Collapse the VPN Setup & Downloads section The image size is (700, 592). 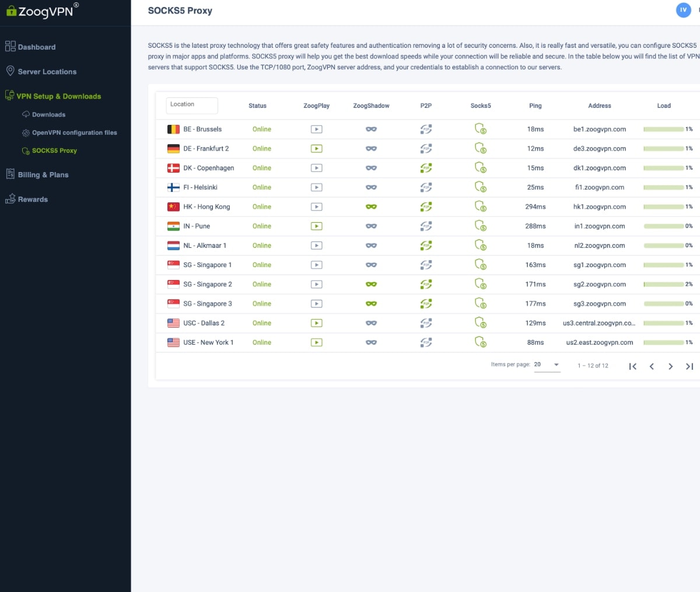coord(53,96)
